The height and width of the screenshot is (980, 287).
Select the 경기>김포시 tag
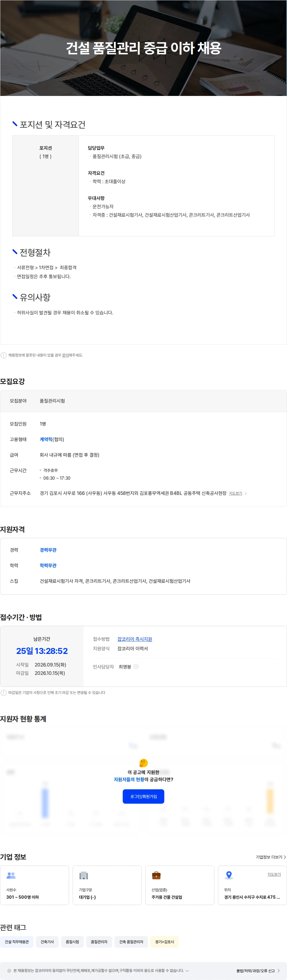pyautogui.click(x=164, y=941)
